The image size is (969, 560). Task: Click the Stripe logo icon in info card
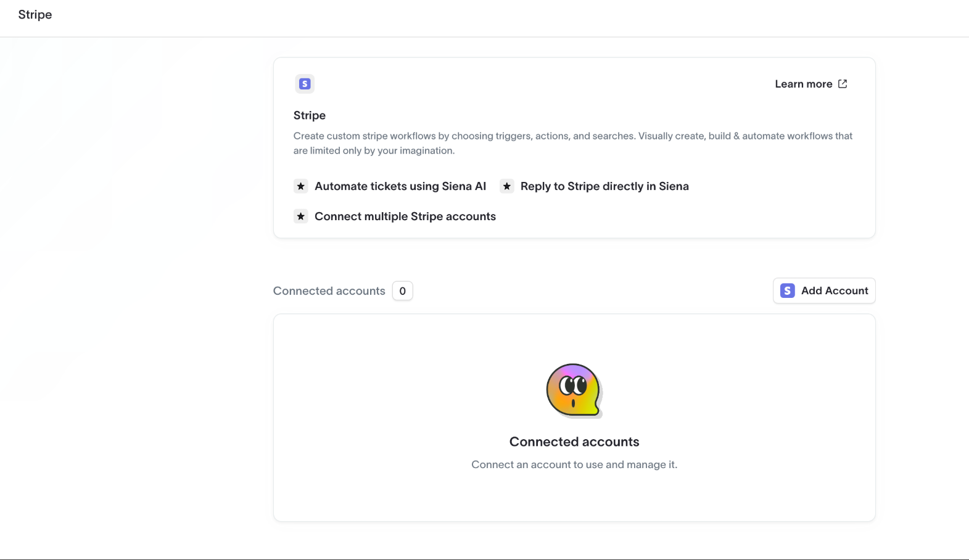305,84
